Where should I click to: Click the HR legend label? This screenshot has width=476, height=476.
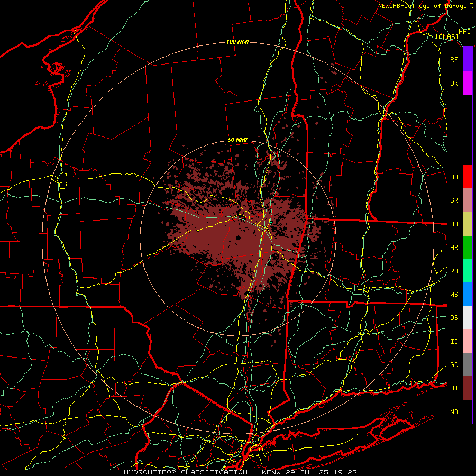[x=454, y=248]
